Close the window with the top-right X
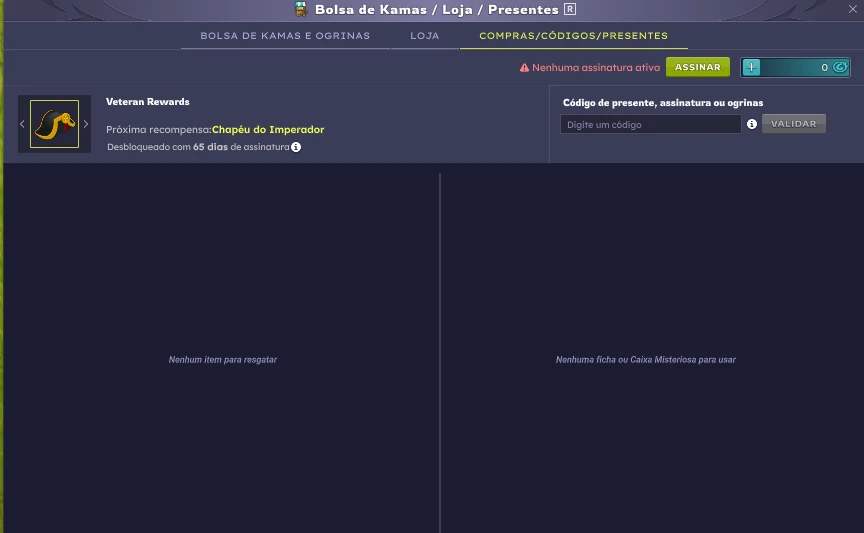The image size is (864, 533). coord(852,8)
